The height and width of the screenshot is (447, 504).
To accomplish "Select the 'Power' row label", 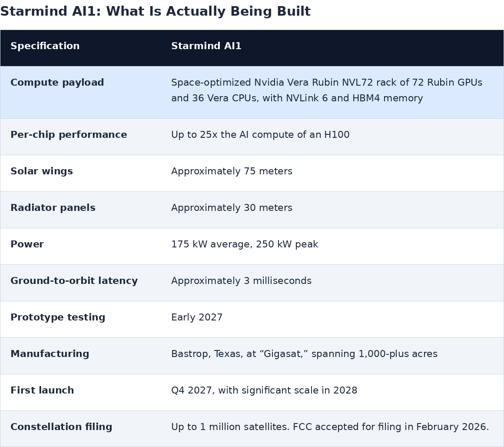I will point(27,244).
